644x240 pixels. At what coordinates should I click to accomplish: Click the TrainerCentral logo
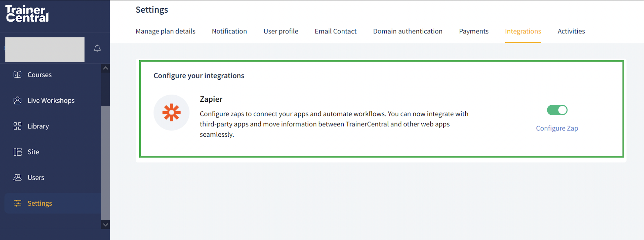coord(27,14)
